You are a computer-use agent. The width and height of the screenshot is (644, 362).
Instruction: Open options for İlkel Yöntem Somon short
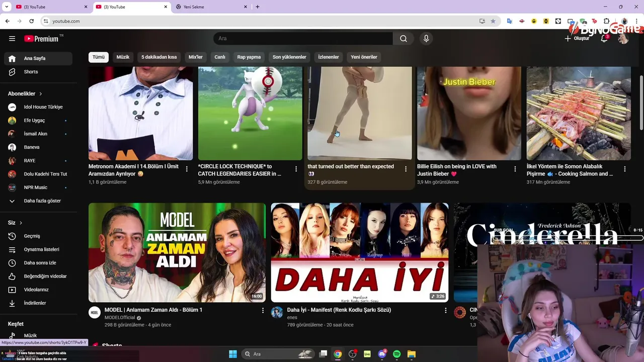click(624, 169)
